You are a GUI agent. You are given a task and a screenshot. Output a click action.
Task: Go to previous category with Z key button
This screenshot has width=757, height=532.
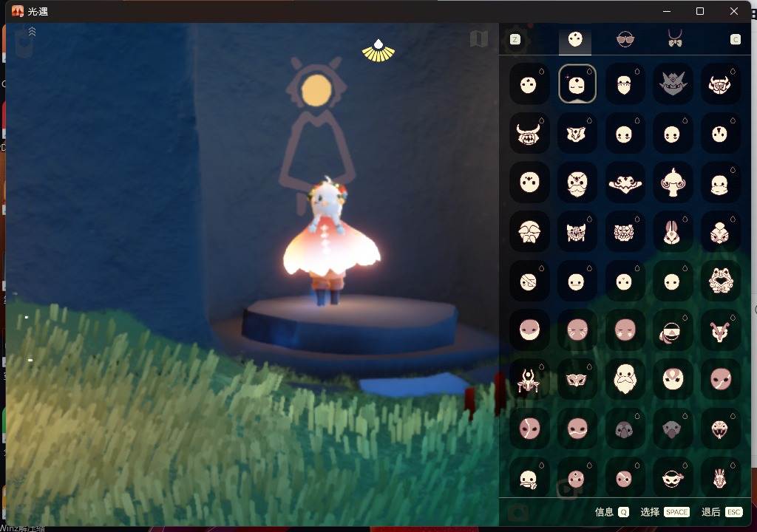515,40
